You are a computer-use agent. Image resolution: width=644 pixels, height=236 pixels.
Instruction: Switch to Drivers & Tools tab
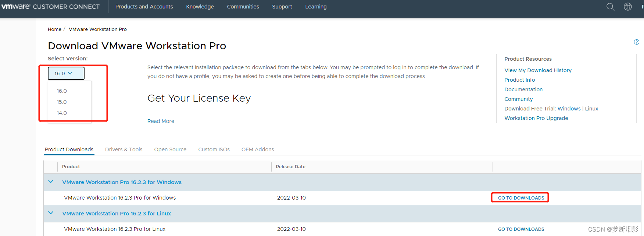[124, 149]
